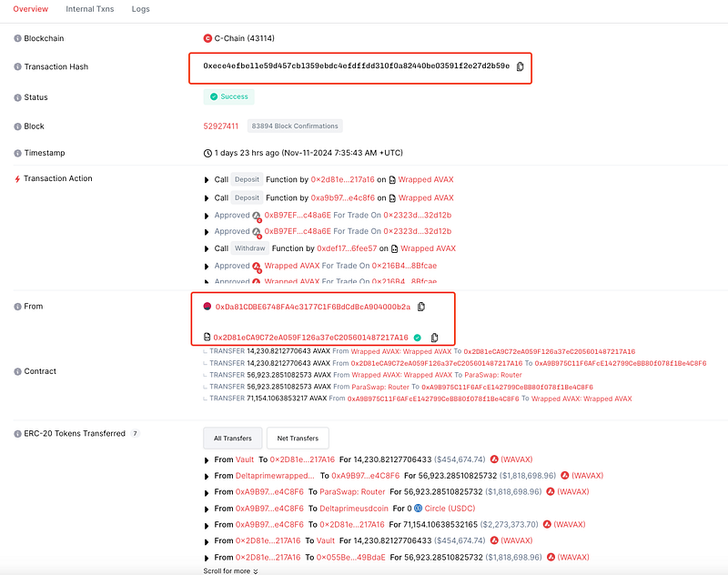Screen dimensions: 728x575
Task: Copy the From address 0xDa81CDBE
Action: tap(421, 307)
